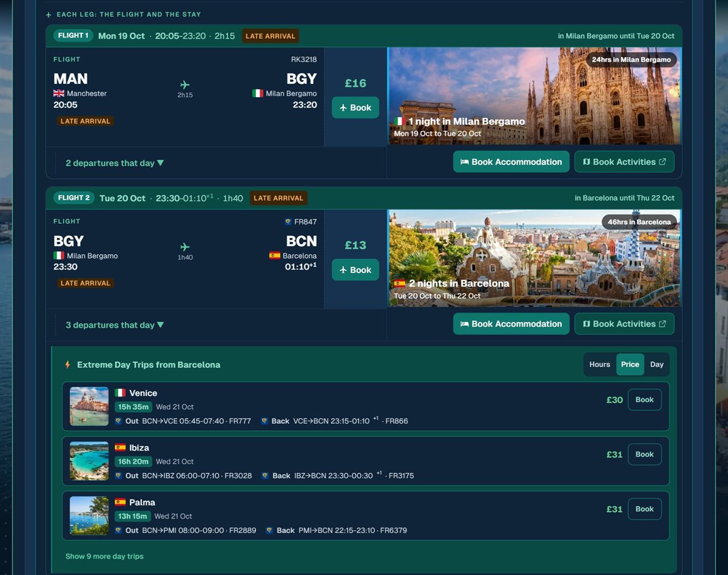Viewport: 728px width, 575px height.
Task: Book accommodation for Milan Bergamo stay
Action: click(511, 162)
